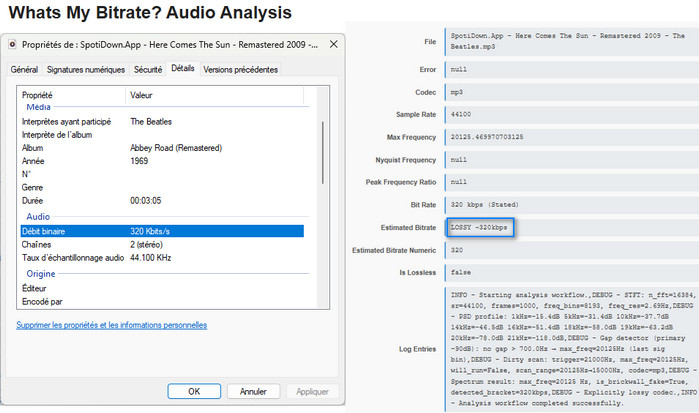Click the value The Beatles
The width and height of the screenshot is (699, 413).
point(151,122)
